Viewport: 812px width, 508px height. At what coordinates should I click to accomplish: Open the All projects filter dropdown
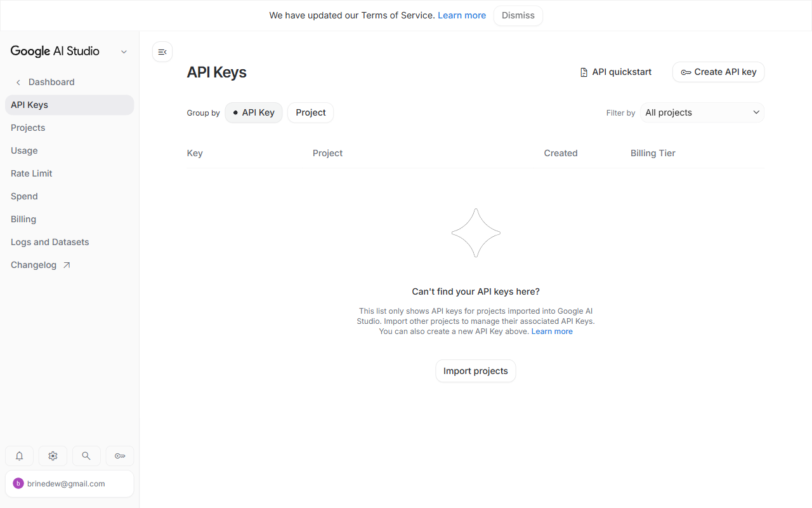(x=702, y=112)
